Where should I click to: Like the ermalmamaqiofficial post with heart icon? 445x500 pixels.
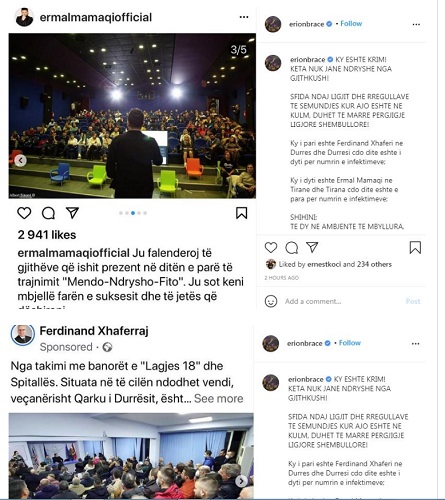(x=24, y=213)
